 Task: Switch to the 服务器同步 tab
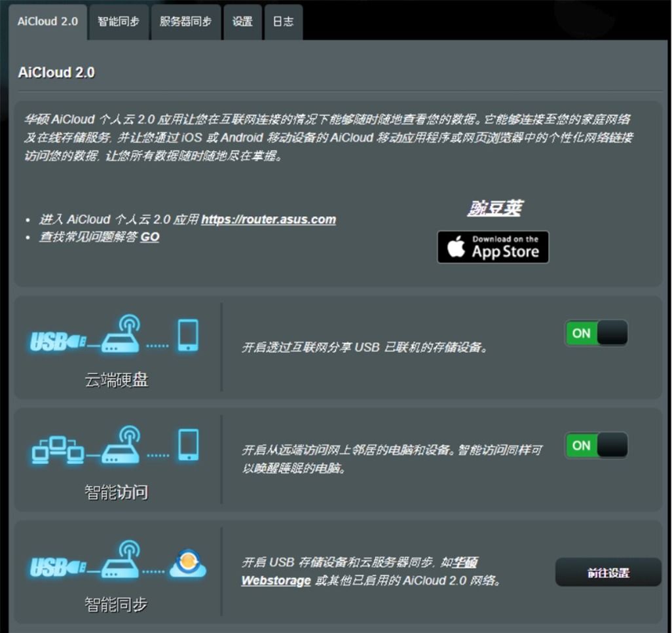[185, 22]
